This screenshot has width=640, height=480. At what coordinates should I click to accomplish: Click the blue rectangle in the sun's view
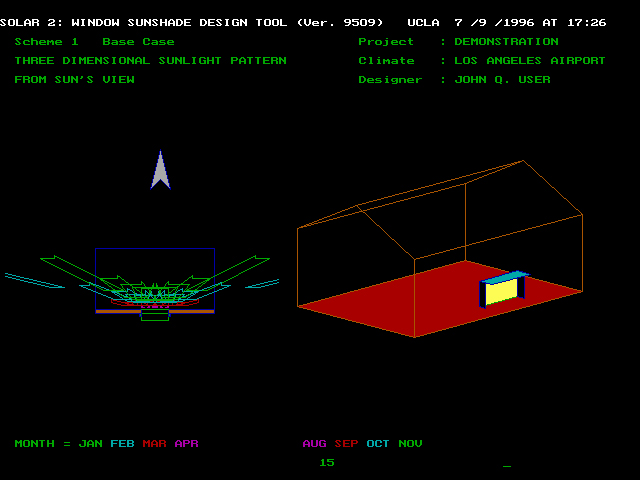tap(155, 280)
